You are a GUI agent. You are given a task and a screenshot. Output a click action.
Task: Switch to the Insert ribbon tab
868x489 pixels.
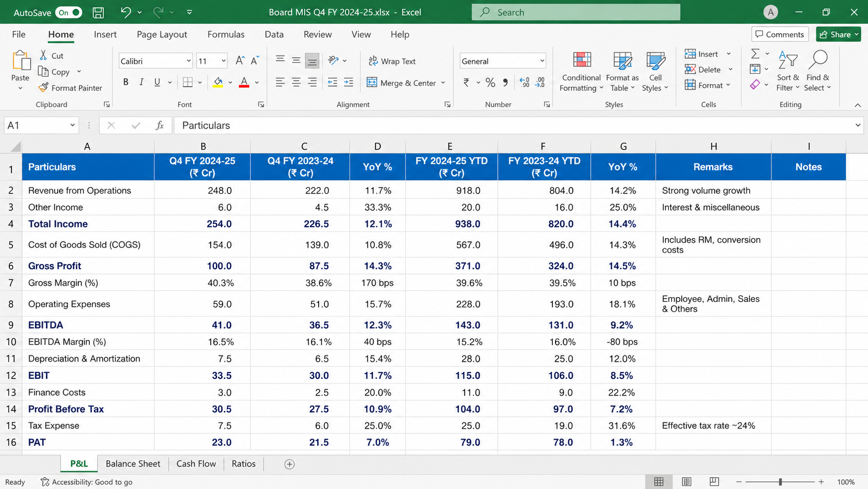pos(105,34)
